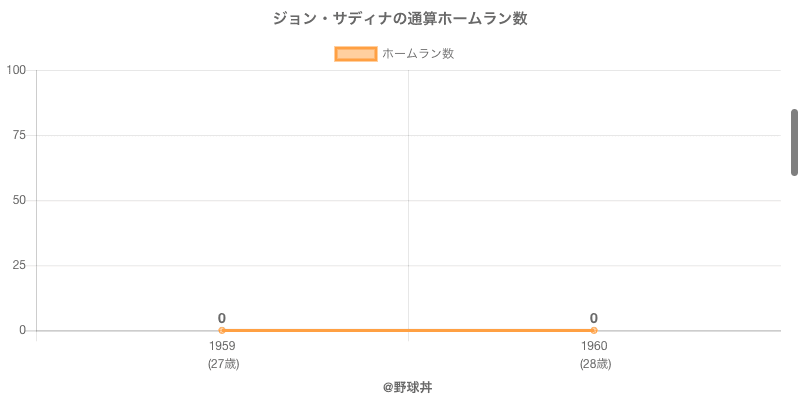Click the 0 y-axis tick label
Image resolution: width=800 pixels, height=400 pixels.
coord(22,330)
